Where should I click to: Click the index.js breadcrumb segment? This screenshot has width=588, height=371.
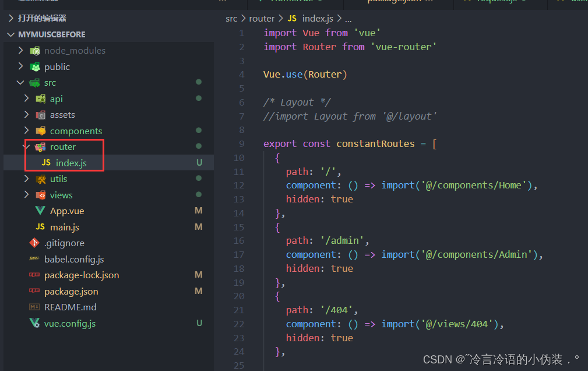click(318, 19)
